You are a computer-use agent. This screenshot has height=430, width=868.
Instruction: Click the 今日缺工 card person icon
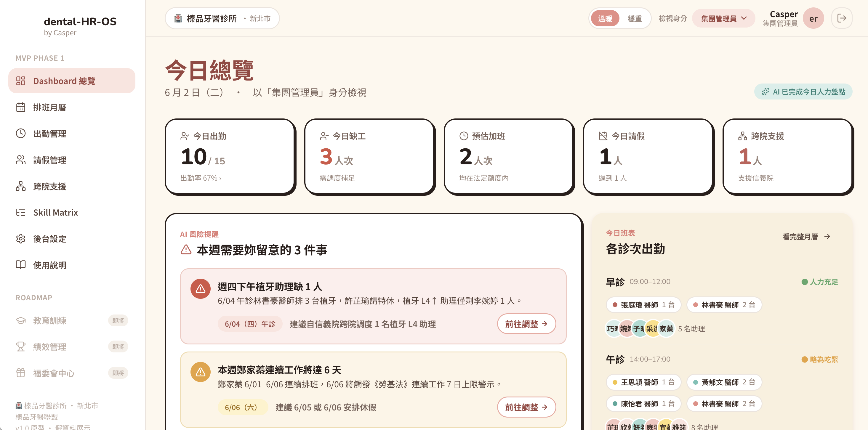pos(324,136)
